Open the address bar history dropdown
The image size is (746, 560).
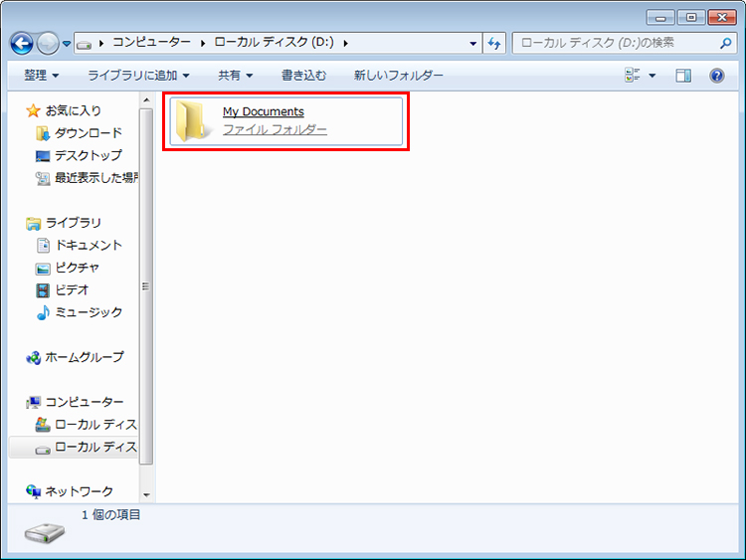[x=472, y=44]
